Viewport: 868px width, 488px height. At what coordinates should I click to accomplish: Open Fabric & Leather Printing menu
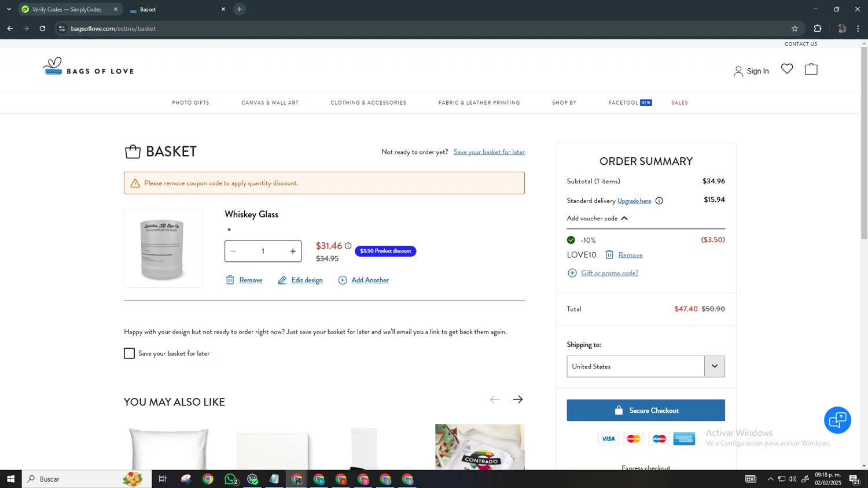(x=479, y=103)
